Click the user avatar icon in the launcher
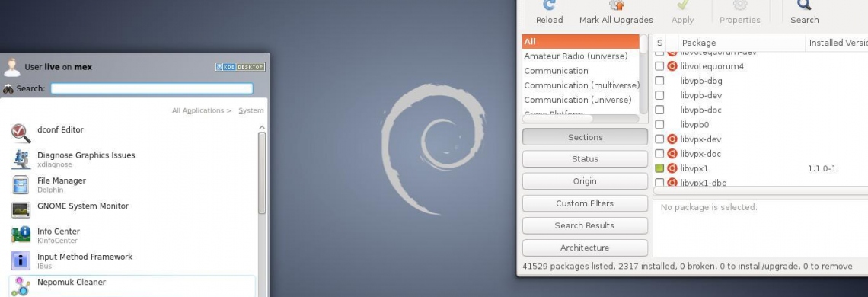868x297 pixels. tap(11, 67)
